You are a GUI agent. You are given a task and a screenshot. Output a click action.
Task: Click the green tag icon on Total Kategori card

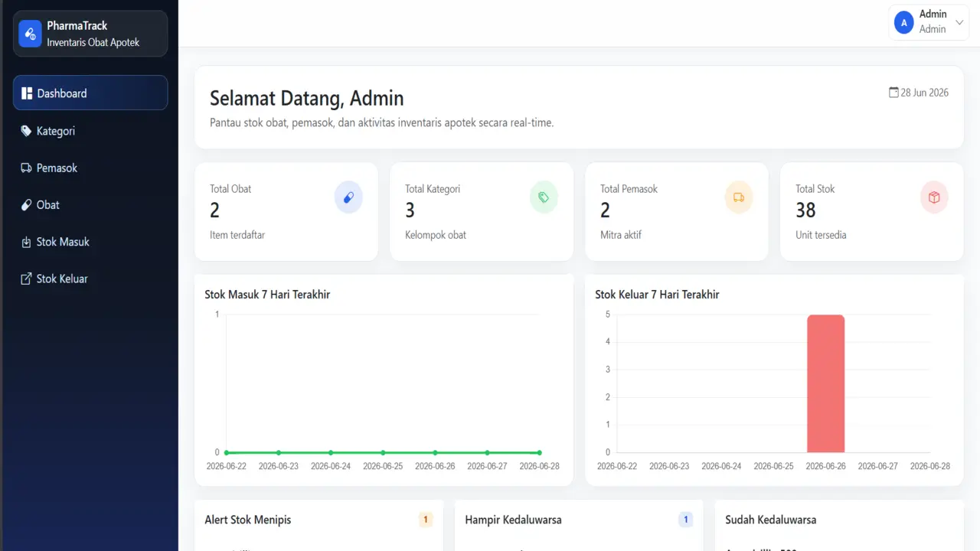pos(544,197)
